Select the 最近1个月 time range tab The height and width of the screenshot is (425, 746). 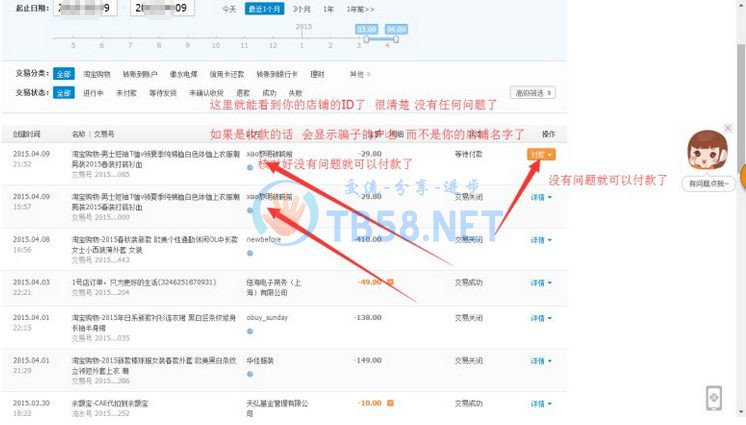pos(266,9)
